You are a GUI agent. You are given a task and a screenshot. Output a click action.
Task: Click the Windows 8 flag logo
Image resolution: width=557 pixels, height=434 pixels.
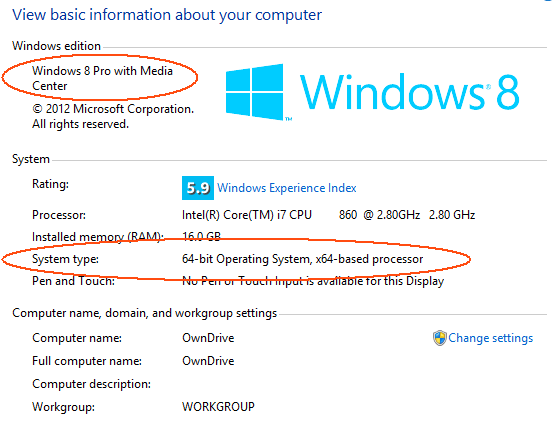pos(255,92)
